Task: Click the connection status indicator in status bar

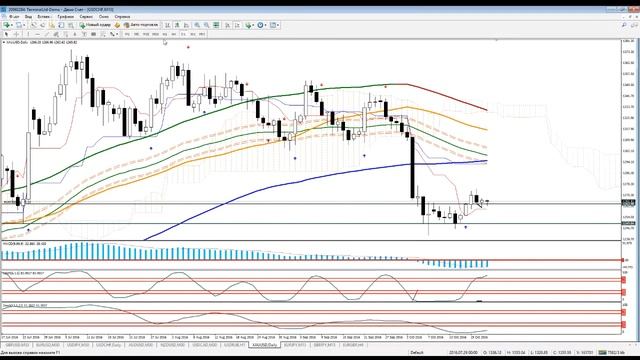Action: coord(611,352)
